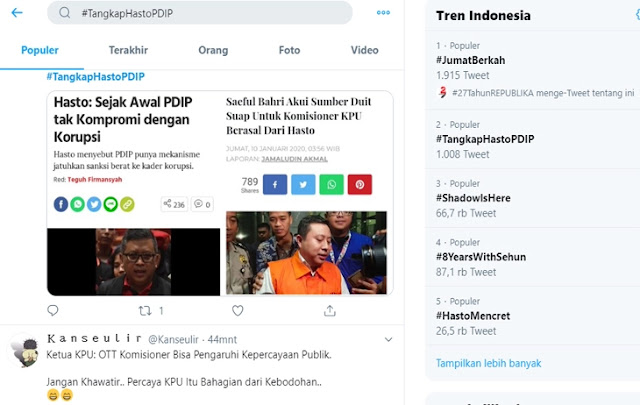The width and height of the screenshot is (640, 405).
Task: Switch to the Terakhir tab
Action: (x=128, y=50)
